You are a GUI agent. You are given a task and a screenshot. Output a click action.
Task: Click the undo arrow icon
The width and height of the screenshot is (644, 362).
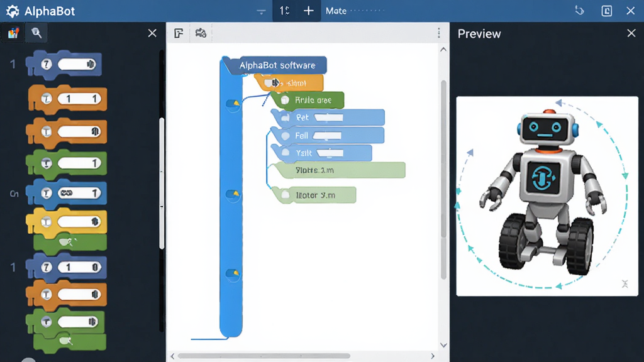tap(579, 11)
